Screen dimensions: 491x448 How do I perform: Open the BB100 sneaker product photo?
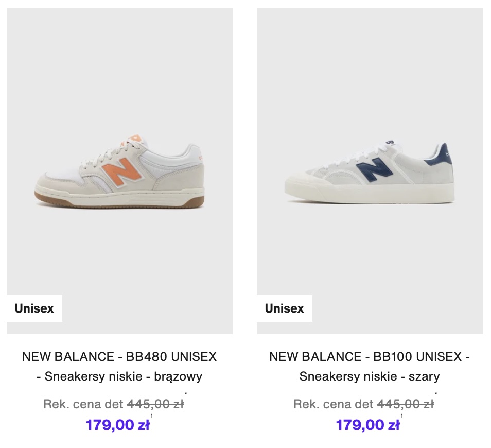tap(370, 171)
